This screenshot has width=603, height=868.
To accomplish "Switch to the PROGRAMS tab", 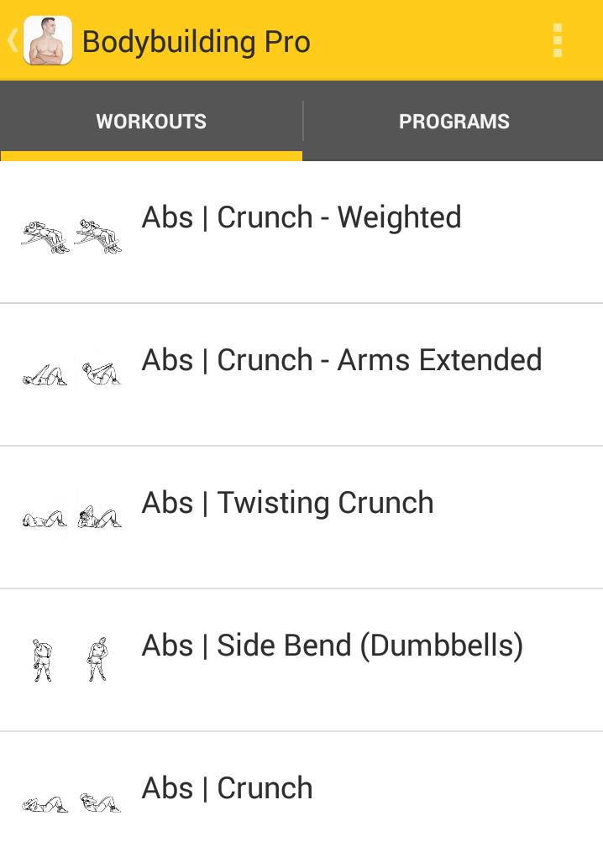I will click(x=454, y=121).
